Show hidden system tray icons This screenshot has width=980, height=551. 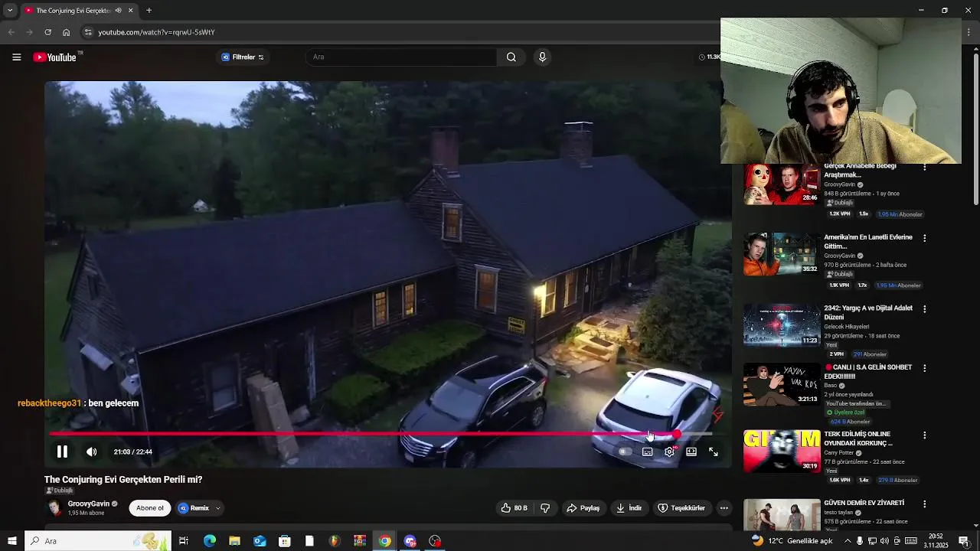point(847,541)
